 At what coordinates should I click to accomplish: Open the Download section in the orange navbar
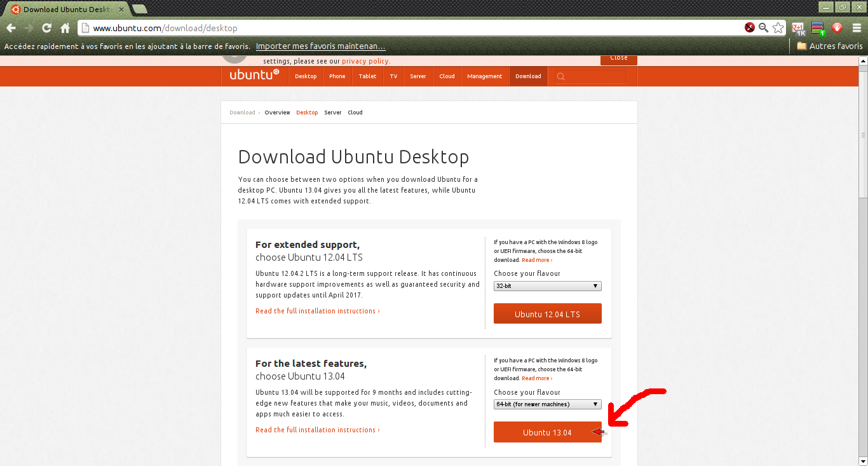click(528, 76)
